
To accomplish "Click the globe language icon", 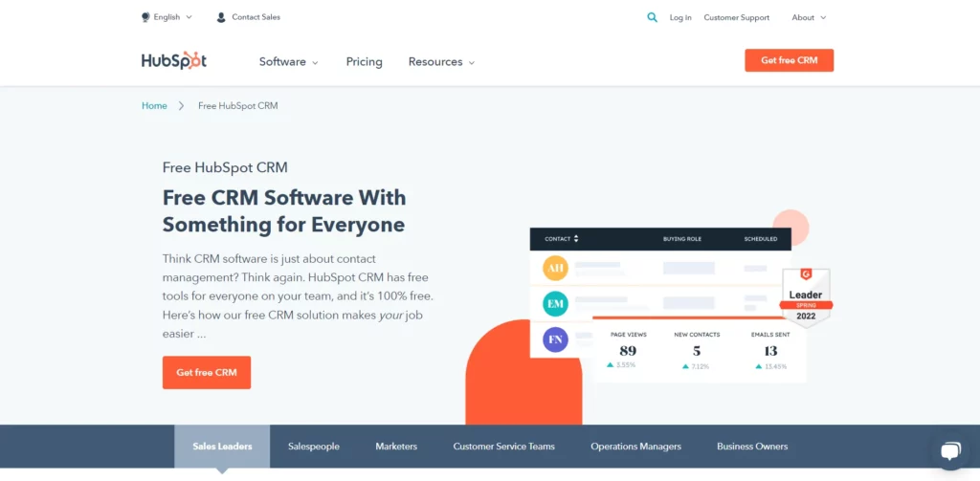I will 145,17.
